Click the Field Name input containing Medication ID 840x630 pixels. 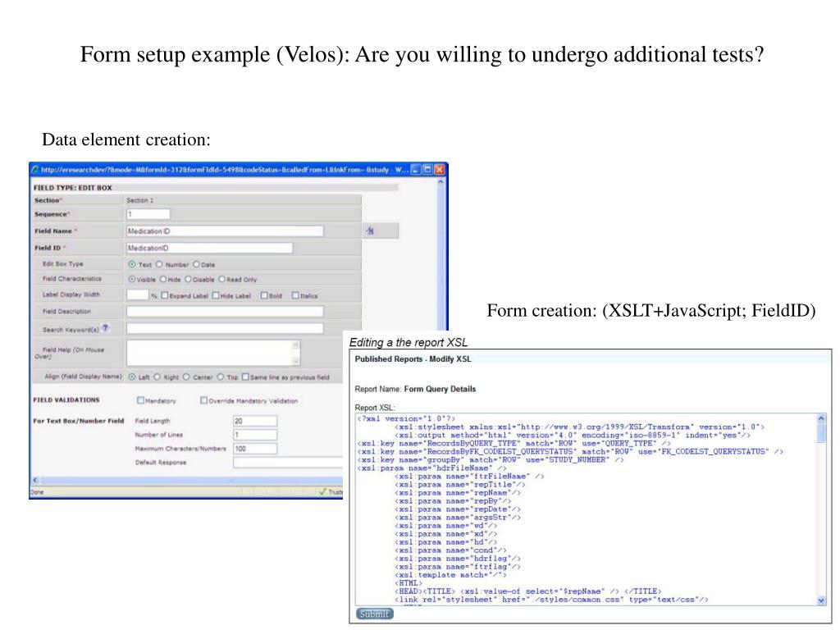click(225, 231)
